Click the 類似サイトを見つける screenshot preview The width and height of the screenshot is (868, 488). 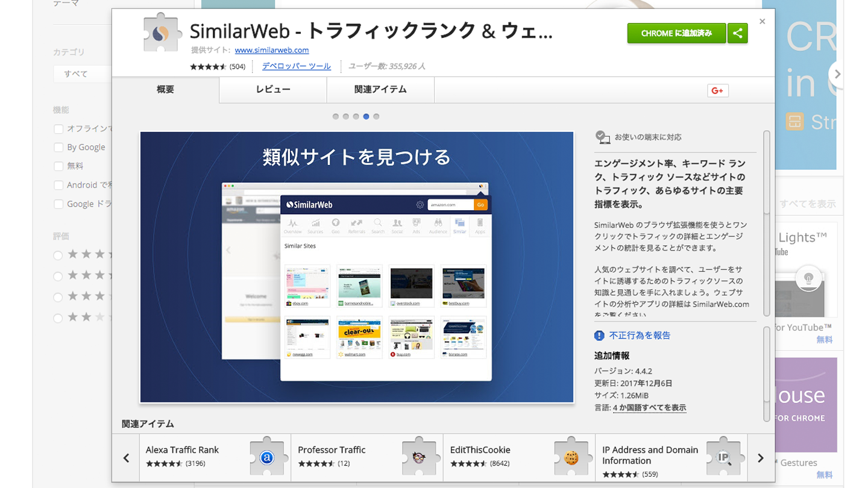[x=357, y=267]
